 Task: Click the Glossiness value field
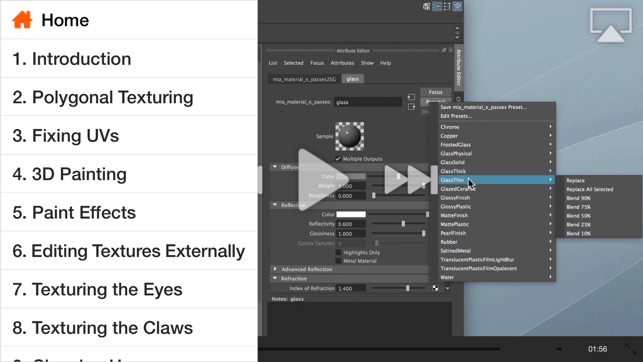pos(351,234)
